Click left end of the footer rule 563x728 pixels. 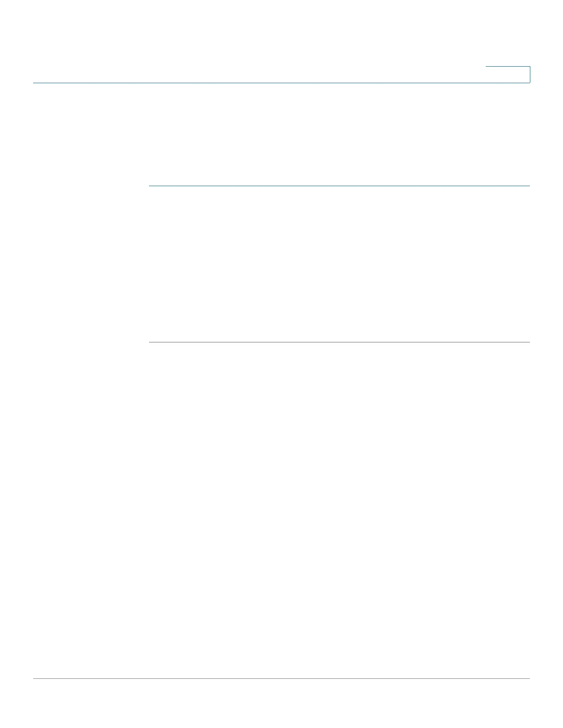click(34, 678)
